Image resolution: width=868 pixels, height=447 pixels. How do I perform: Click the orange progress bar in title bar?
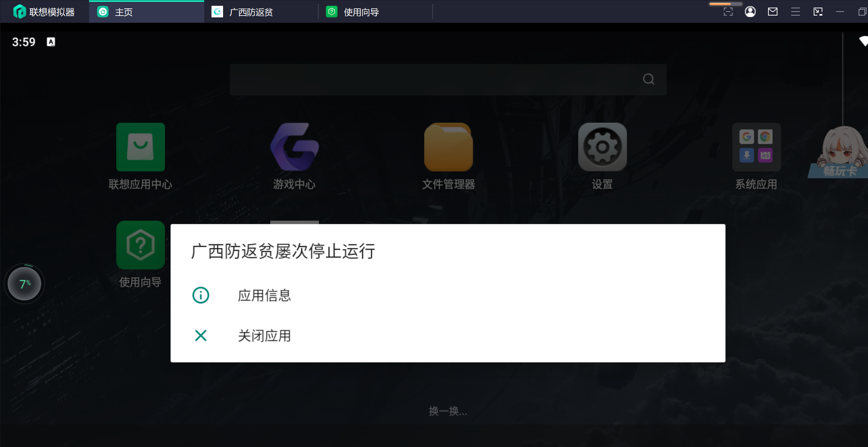[725, 4]
